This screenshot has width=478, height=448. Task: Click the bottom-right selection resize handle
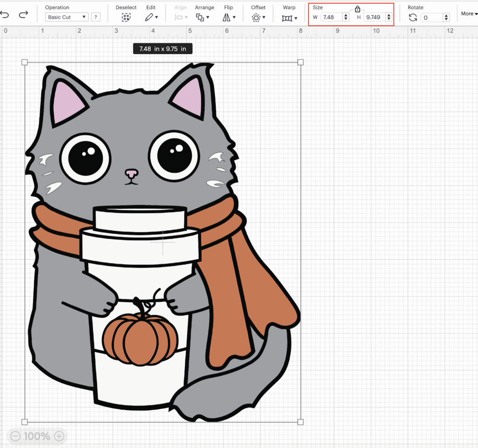click(301, 422)
